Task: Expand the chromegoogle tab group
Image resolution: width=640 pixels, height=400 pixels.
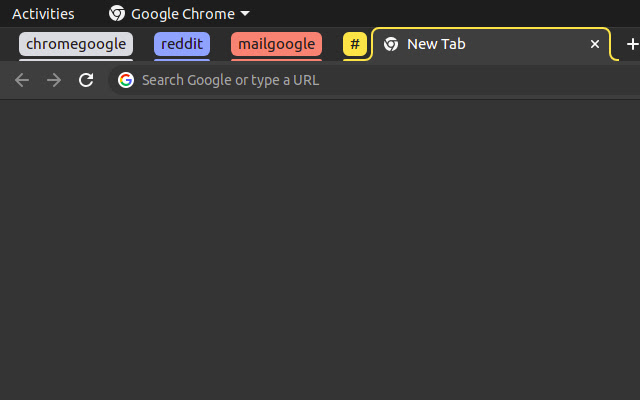Action: click(76, 44)
